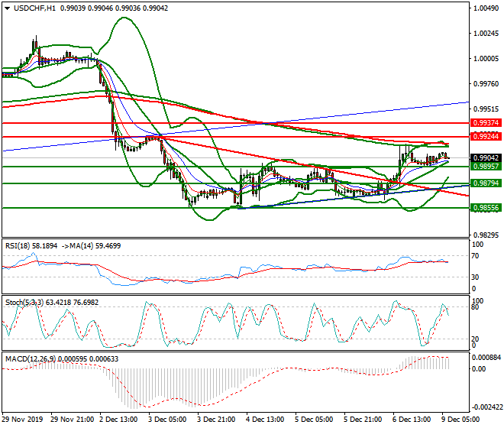Select the 29 Nov 21:00 time axis label
The height and width of the screenshot is (428, 504).
coord(73,420)
